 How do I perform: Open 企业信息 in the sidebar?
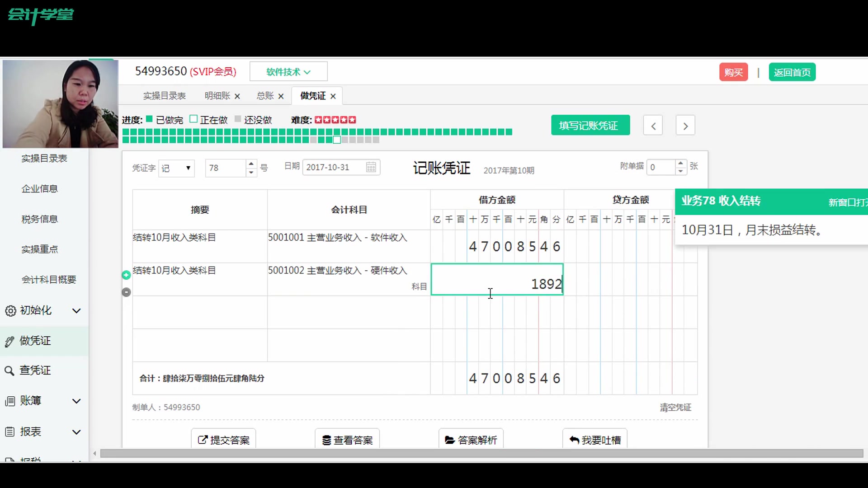click(x=39, y=189)
